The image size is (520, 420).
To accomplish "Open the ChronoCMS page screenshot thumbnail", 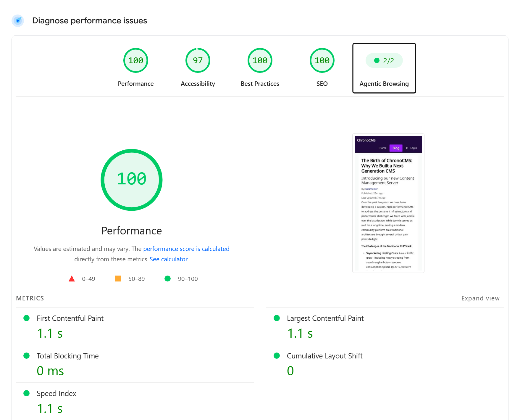I will [x=388, y=203].
